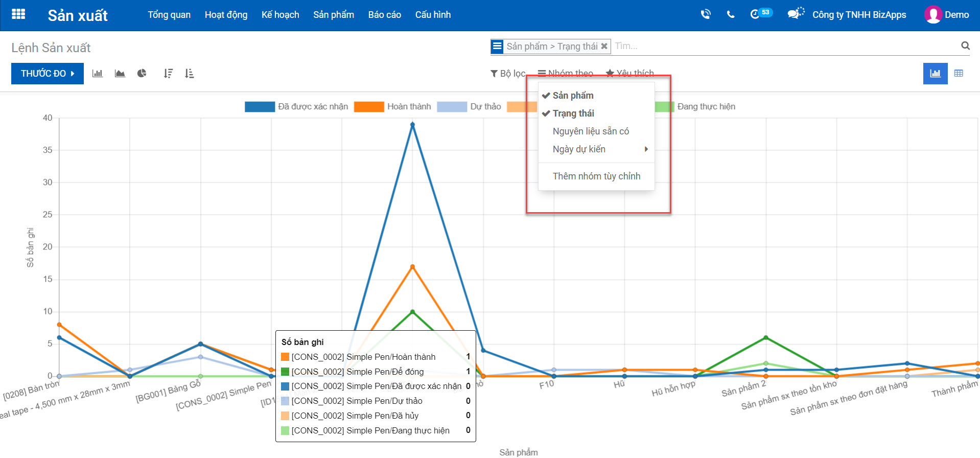The width and height of the screenshot is (980, 458).
Task: Click the phone handset icon
Action: [x=731, y=15]
